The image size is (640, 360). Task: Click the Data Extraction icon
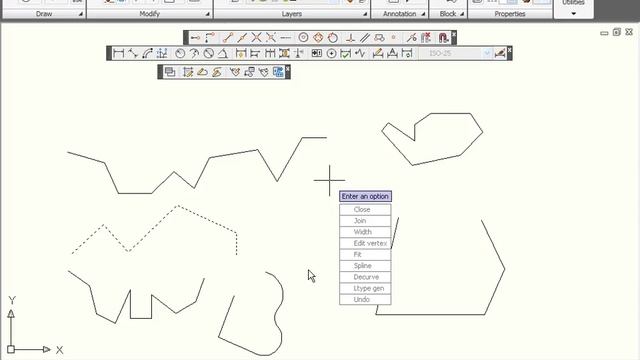(x=278, y=72)
